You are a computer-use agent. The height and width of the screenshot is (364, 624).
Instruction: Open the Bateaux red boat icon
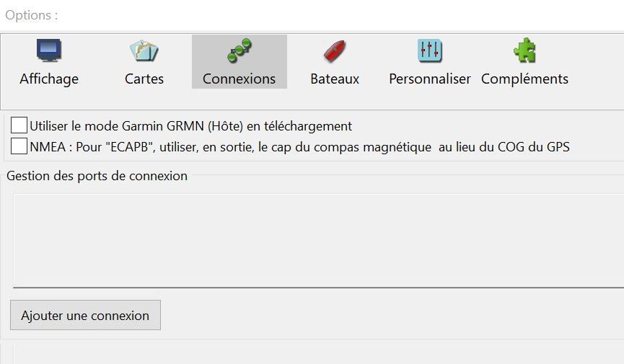(335, 51)
